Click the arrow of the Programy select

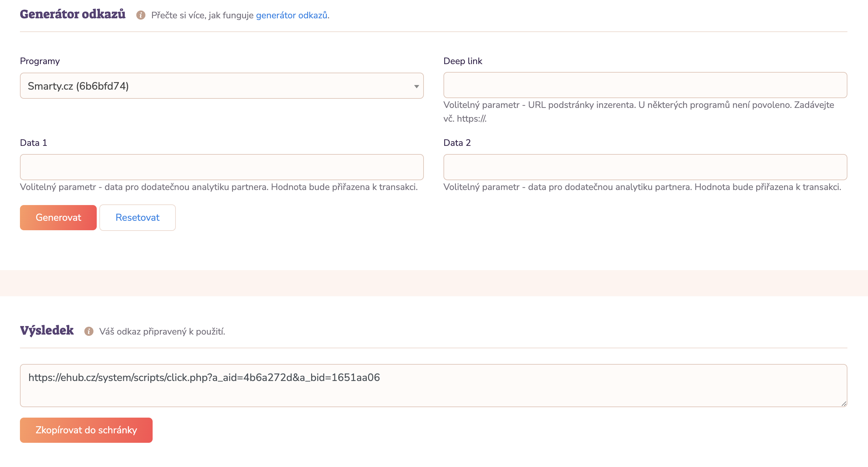tap(416, 86)
